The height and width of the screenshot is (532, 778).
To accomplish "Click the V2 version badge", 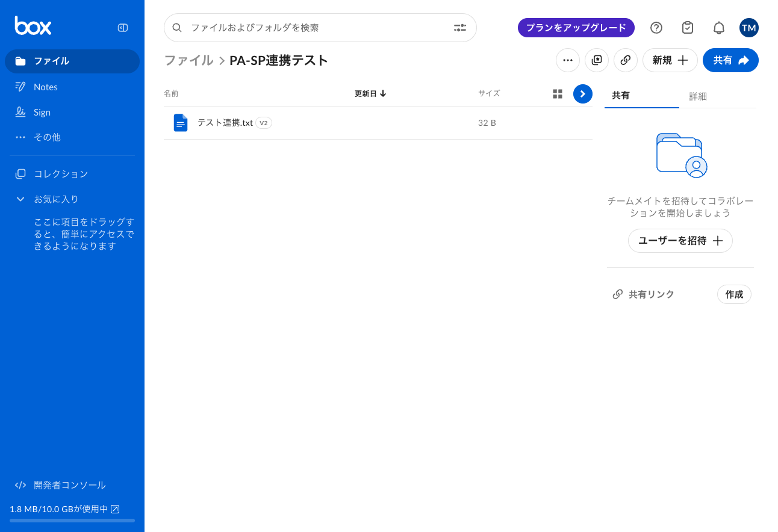I will (x=264, y=123).
